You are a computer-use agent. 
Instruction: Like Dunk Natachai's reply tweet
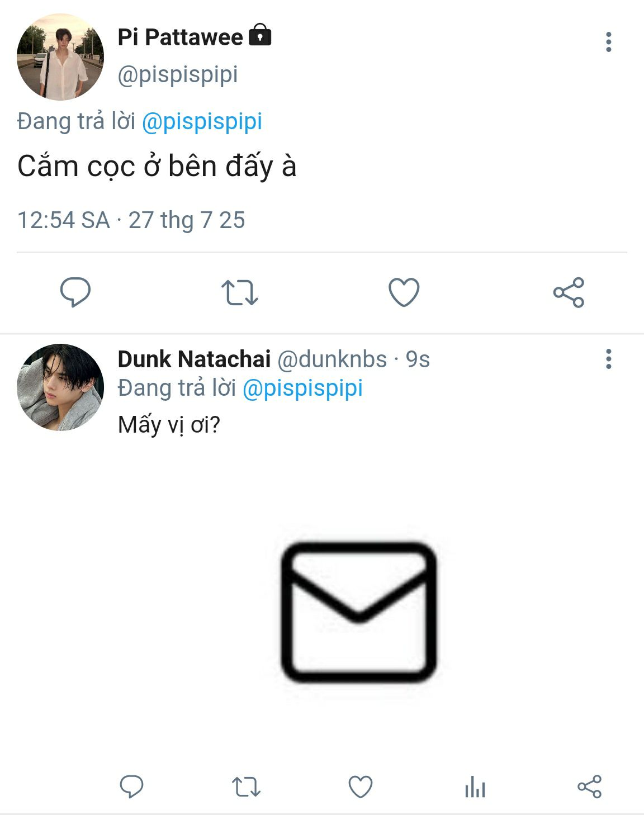pos(361,786)
